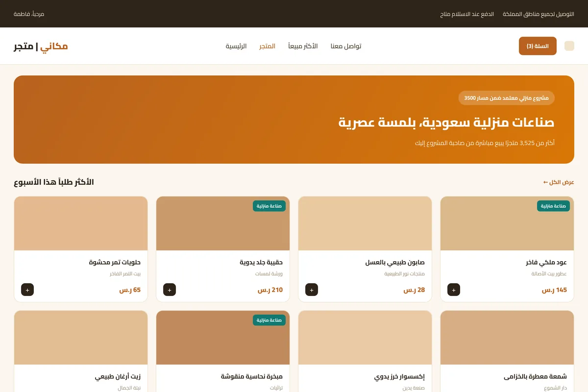Click banner headline صناعات منزلية سعودية
This screenshot has width=588, height=392.
pos(446,122)
